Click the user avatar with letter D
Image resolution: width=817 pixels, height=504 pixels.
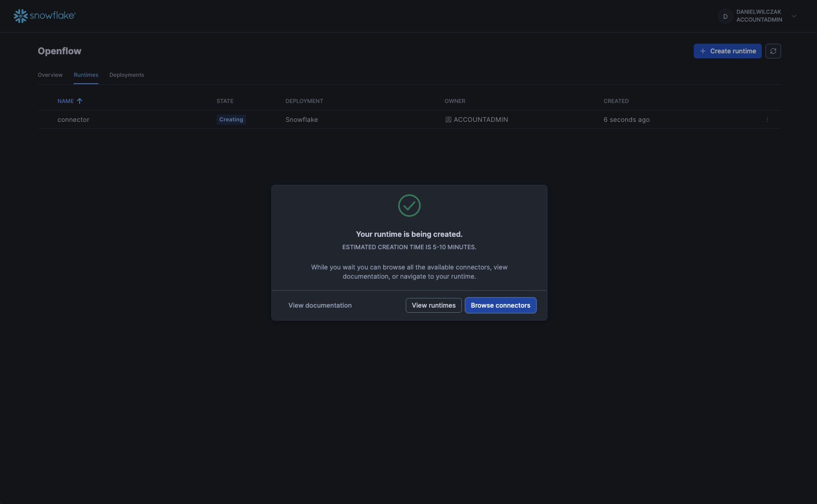[725, 16]
